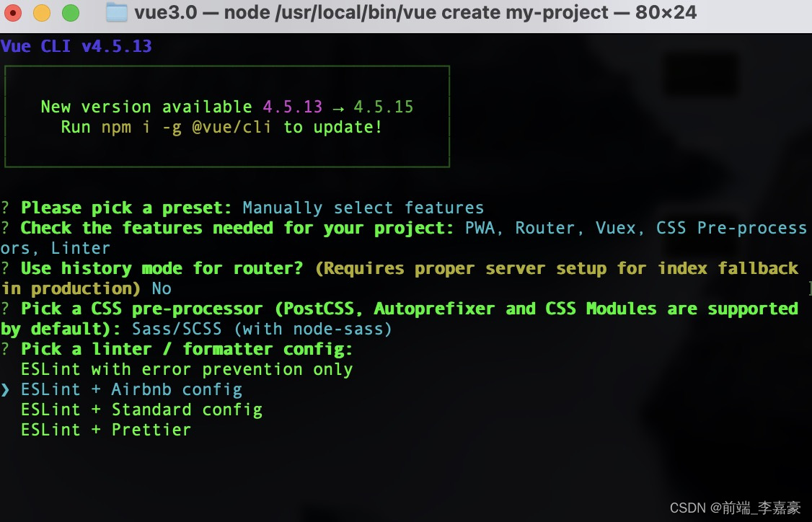
Task: Click the selection arrow beside Airbnb config
Action: 5,389
